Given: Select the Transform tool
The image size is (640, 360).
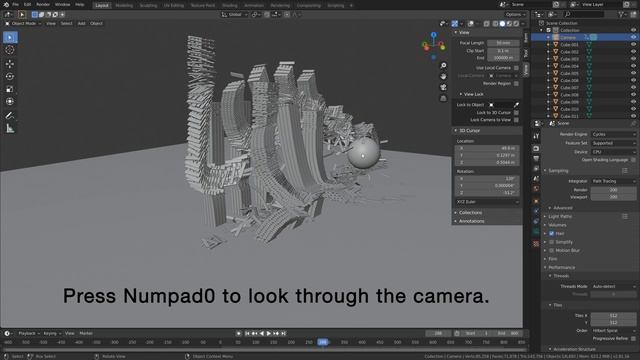Looking at the screenshot, I should 10,101.
